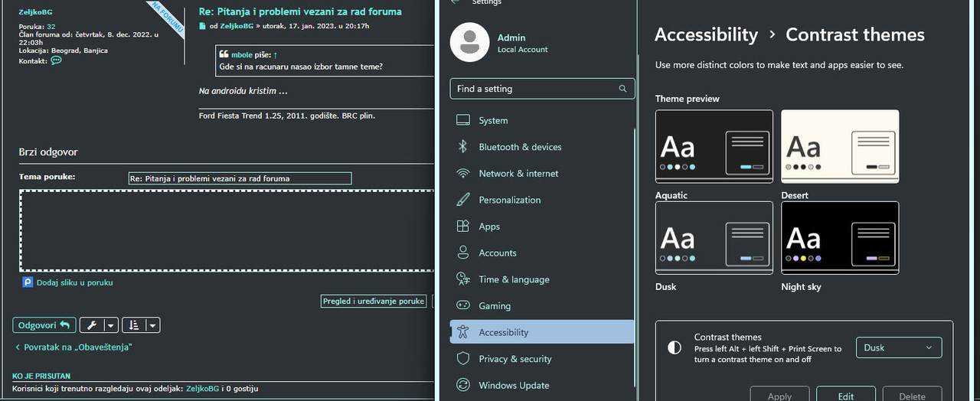Click the Windows Update arrows icon
Screen dimensions: 980x401
tap(462, 385)
